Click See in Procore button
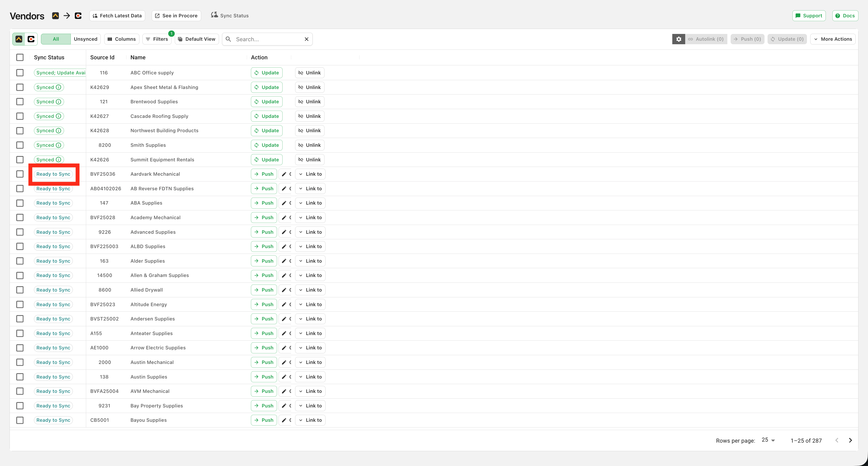Screen dimensions: 868x466 click(176, 16)
